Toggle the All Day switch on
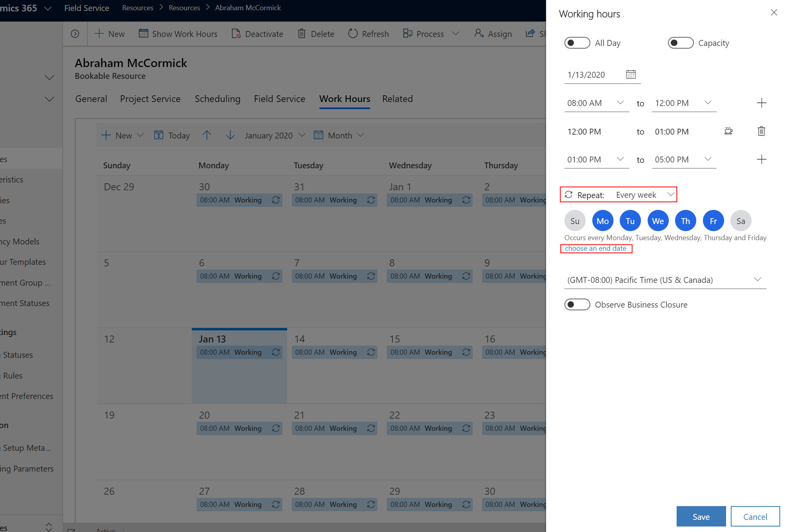The width and height of the screenshot is (790, 532). pos(576,43)
